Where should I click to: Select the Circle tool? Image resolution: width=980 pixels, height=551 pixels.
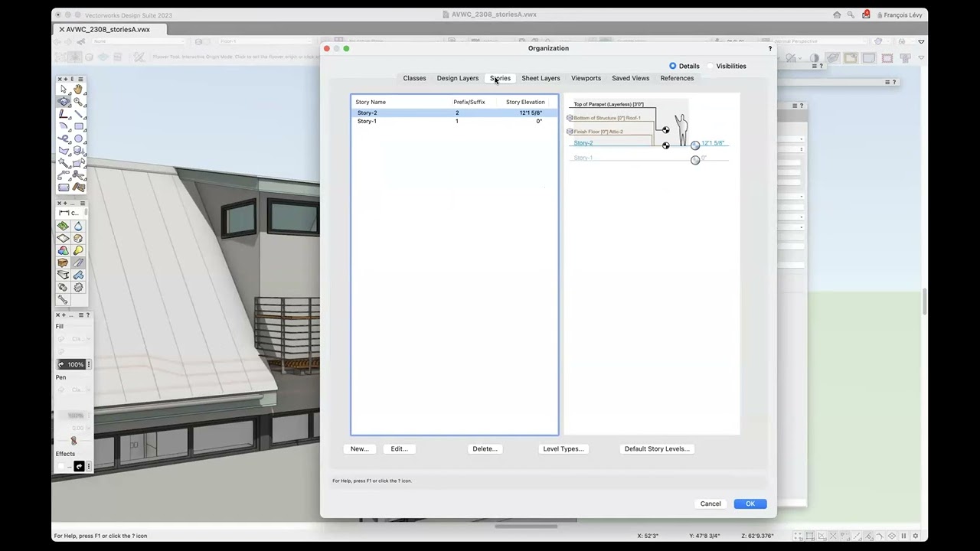pos(78,139)
